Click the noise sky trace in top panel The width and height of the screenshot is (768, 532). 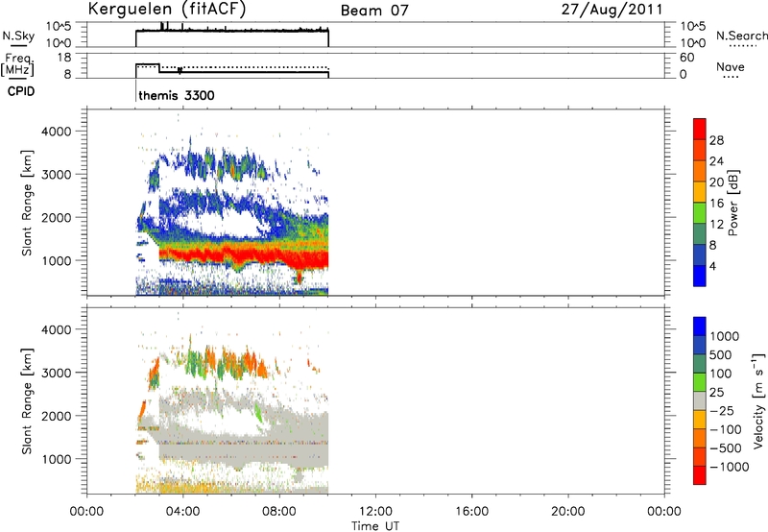click(x=231, y=31)
